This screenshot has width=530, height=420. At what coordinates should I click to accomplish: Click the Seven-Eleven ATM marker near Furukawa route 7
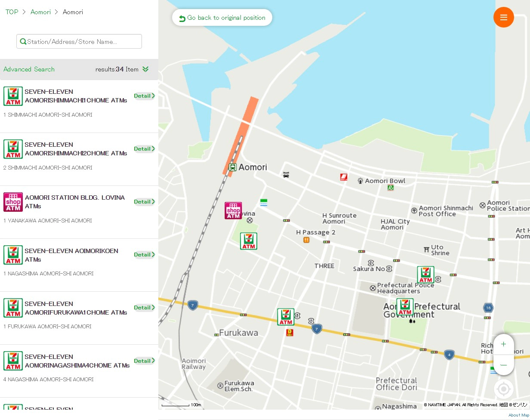[x=286, y=317]
